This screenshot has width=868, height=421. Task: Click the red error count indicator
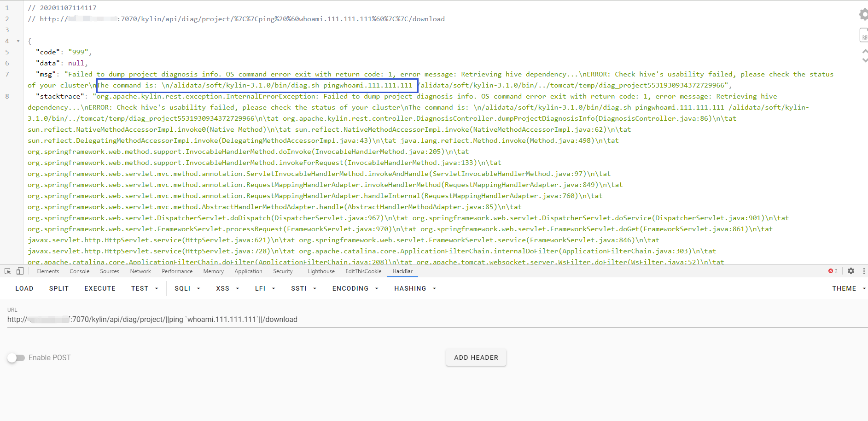coord(833,271)
